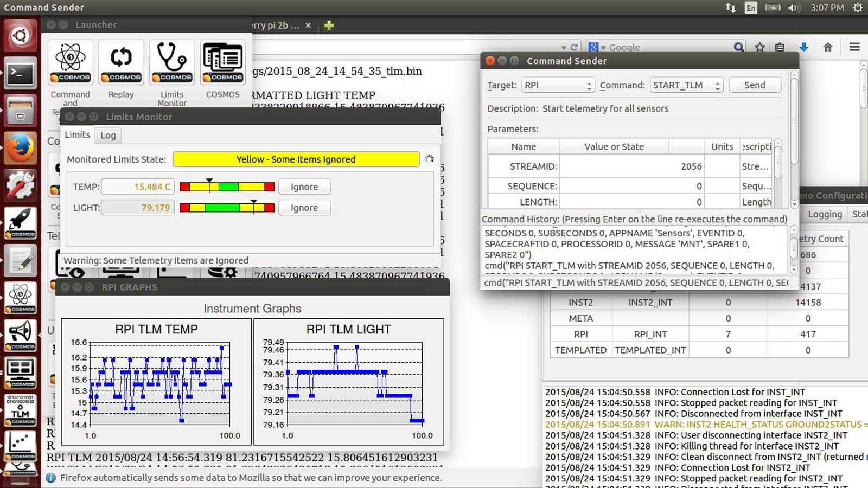868x488 pixels.
Task: Show Firefox bookmarks list icon
Action: click(780, 47)
